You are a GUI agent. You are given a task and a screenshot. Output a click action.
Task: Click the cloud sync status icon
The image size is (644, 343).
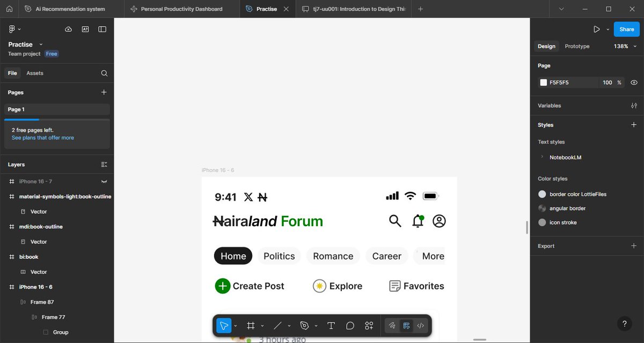pyautogui.click(x=68, y=29)
